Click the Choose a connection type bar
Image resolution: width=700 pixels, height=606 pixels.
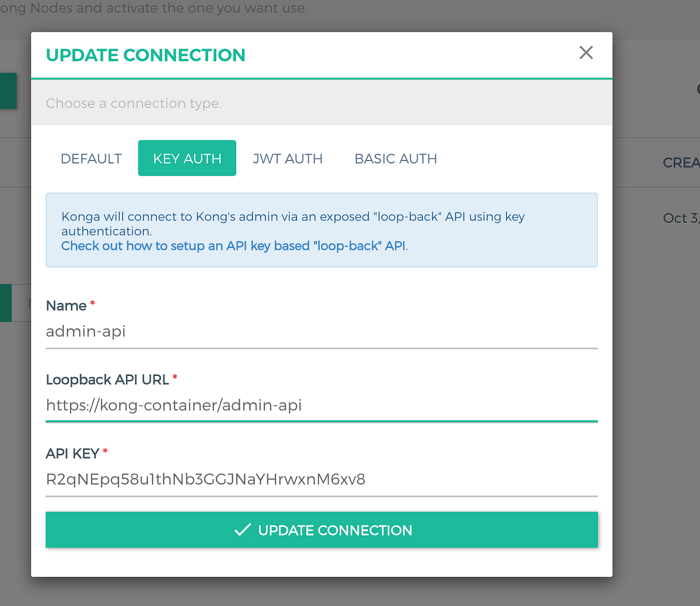pos(321,103)
